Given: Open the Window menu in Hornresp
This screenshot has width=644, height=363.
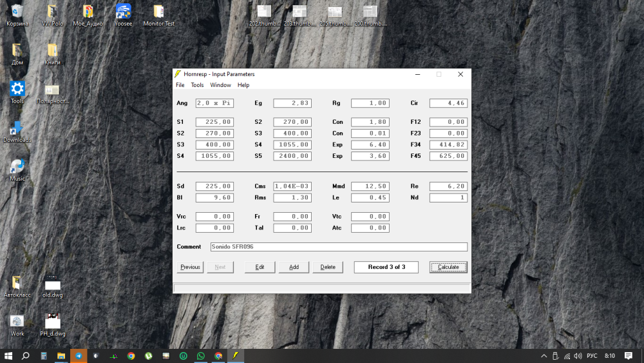Looking at the screenshot, I should pos(220,85).
